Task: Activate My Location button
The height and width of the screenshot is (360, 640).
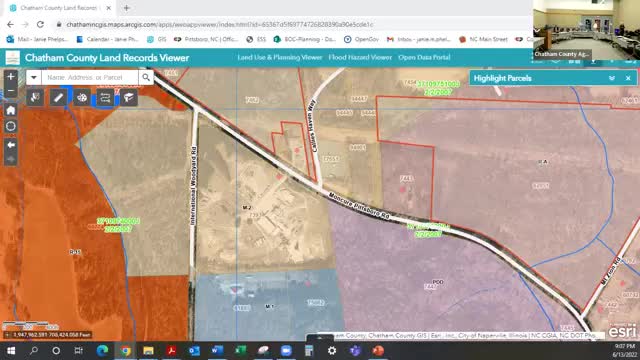Action: click(x=11, y=126)
